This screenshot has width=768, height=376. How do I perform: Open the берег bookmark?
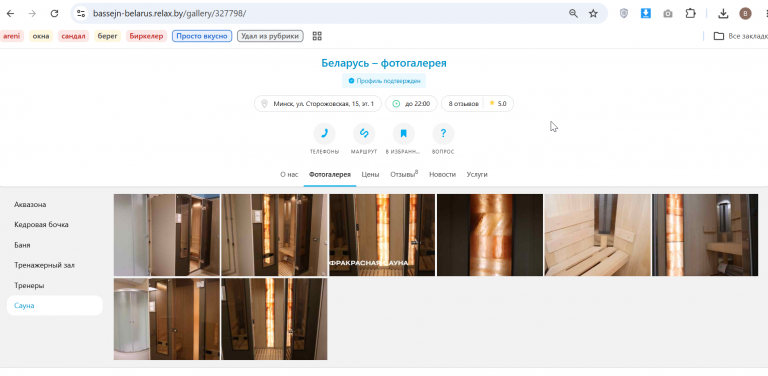(107, 36)
